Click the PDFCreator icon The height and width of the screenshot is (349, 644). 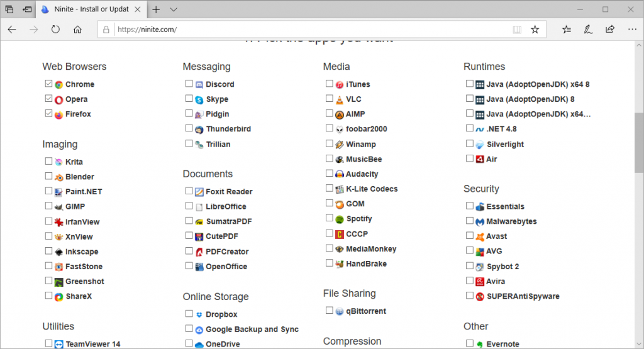199,252
